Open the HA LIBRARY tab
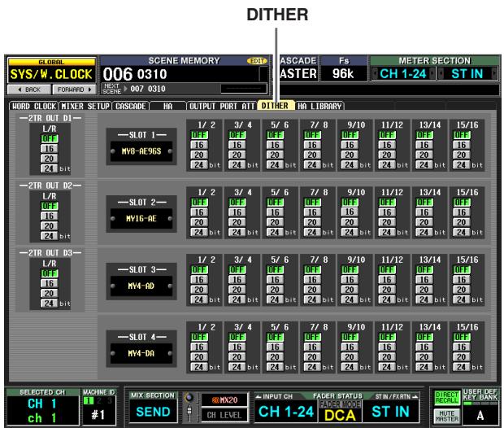Viewport: 504px width, 428px height. [x=319, y=106]
